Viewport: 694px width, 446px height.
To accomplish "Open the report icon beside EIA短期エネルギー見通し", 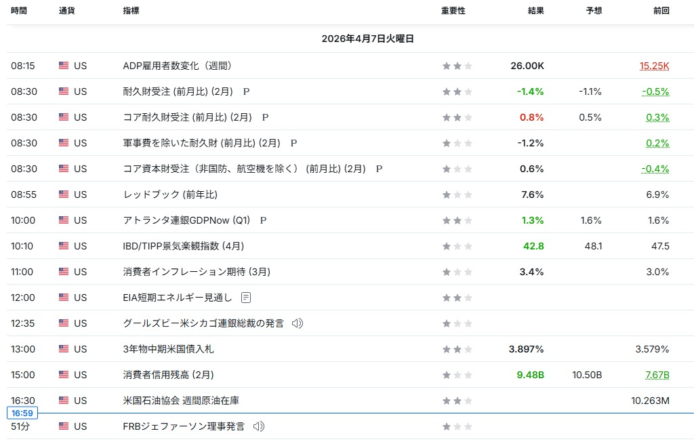I will coord(246,297).
